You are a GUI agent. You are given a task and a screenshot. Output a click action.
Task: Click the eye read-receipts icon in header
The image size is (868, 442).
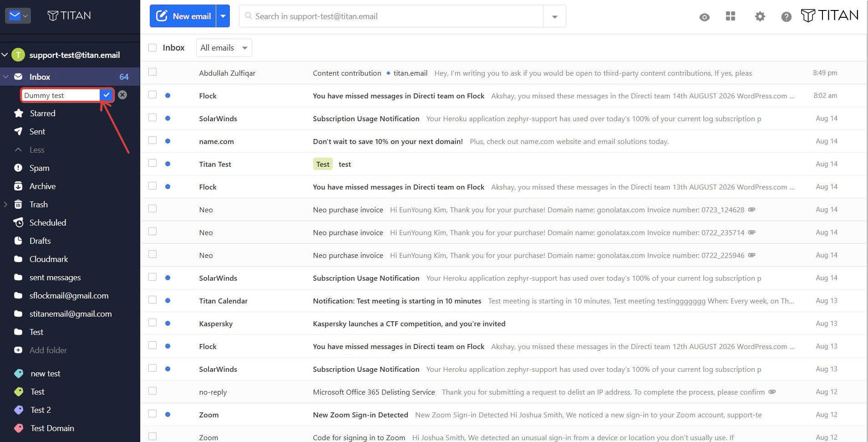click(x=704, y=17)
